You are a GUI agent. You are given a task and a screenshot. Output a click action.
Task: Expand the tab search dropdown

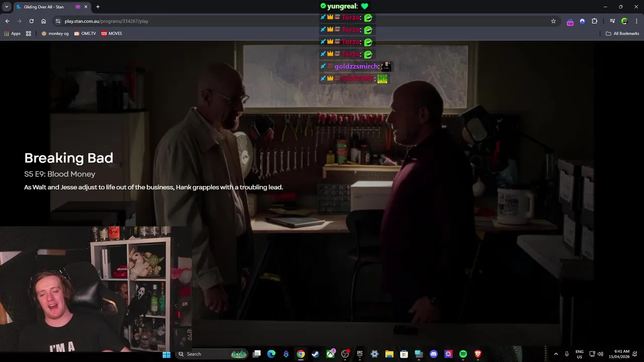pos(7,7)
